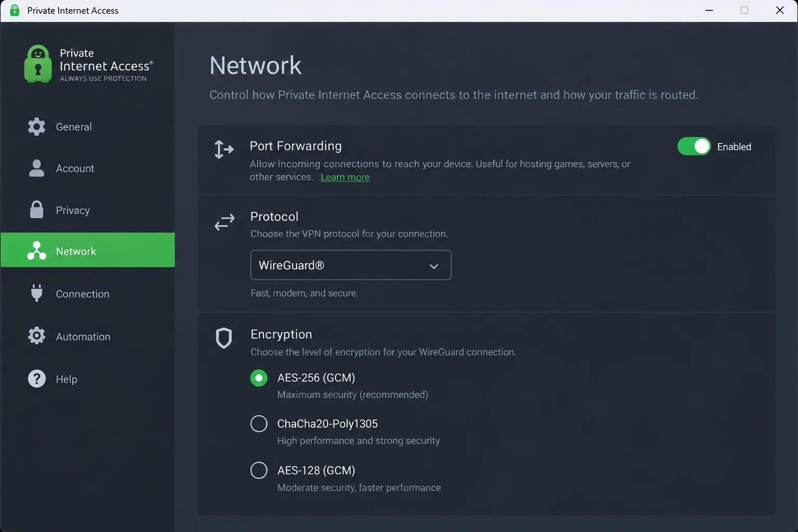The width and height of the screenshot is (798, 532).
Task: Go to the Privacy tab
Action: point(88,210)
